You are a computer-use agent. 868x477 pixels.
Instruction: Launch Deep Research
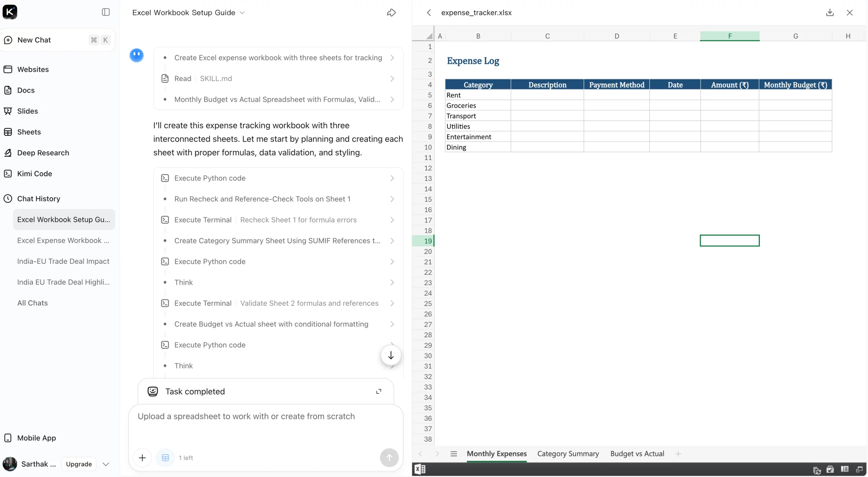click(43, 153)
